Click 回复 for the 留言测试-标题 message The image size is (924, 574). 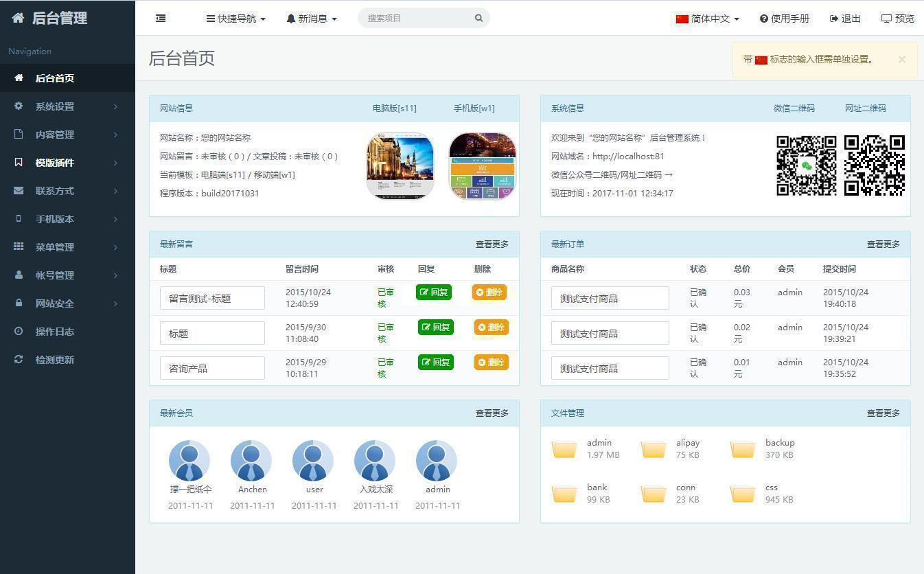(x=434, y=292)
